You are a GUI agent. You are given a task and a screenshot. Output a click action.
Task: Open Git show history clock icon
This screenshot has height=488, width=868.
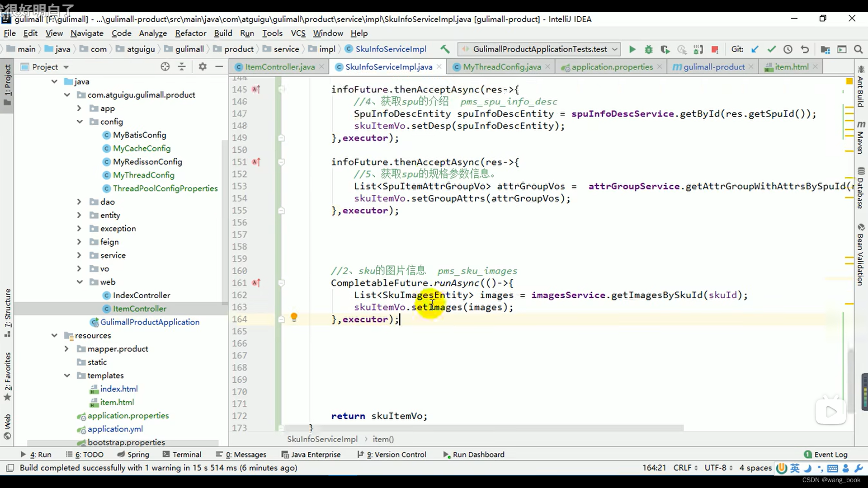click(x=788, y=49)
